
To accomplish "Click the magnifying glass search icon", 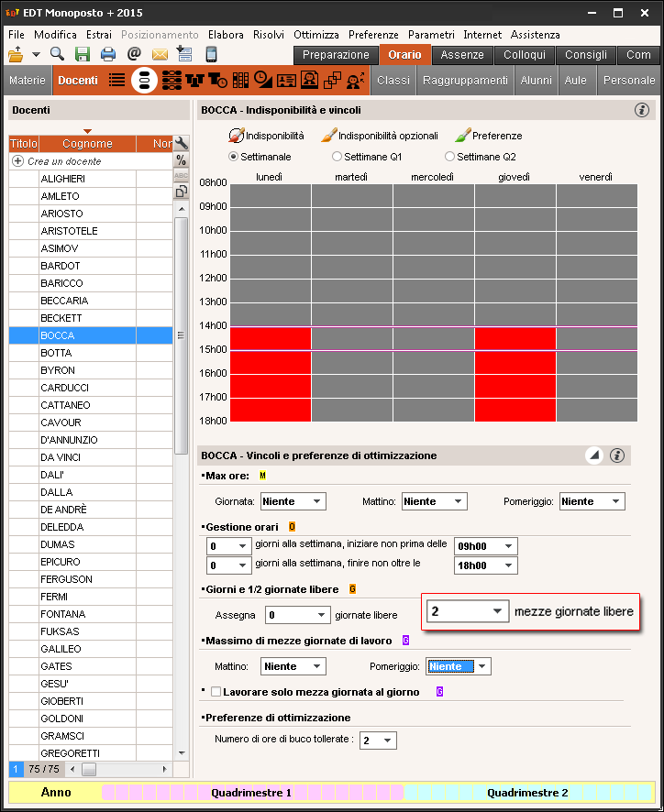I will tap(57, 53).
